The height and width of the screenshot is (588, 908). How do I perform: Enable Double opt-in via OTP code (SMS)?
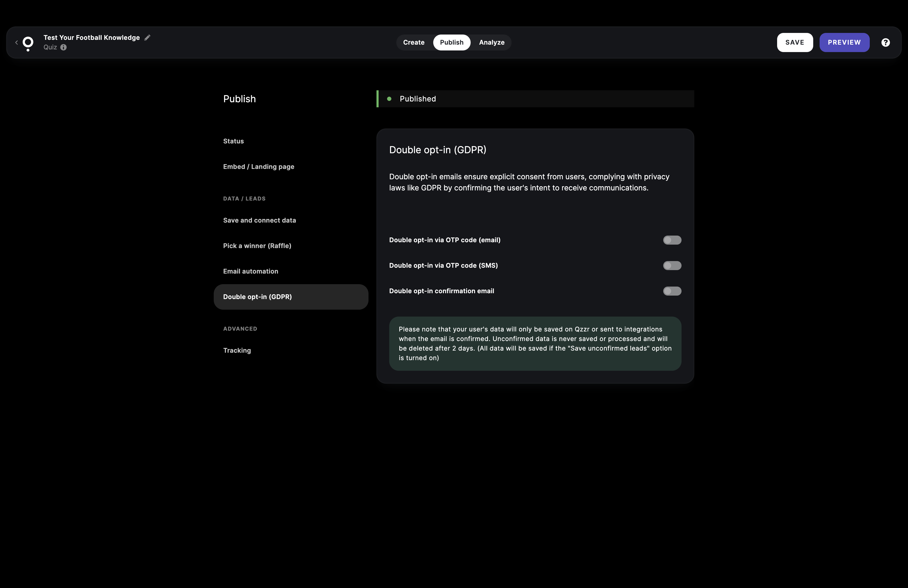pos(672,266)
